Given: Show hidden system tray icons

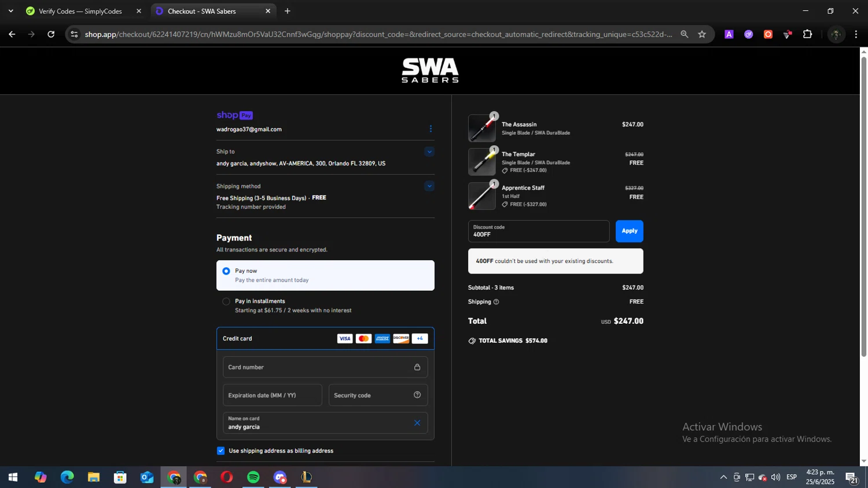Looking at the screenshot, I should pos(723,477).
